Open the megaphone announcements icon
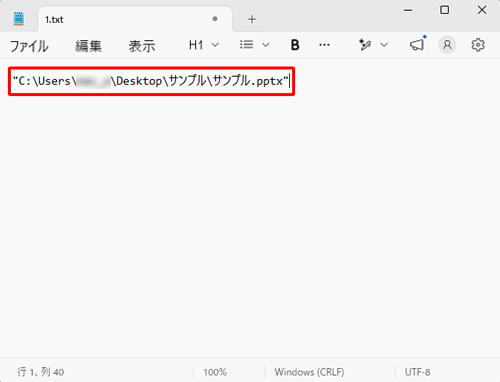The height and width of the screenshot is (382, 500). coord(417,44)
